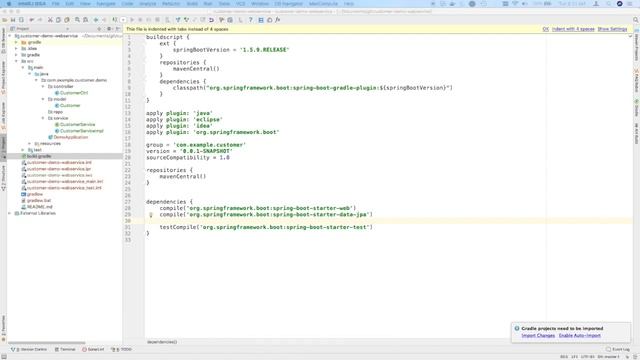Click the VCS update toolbar icon
Screen dimensions: 640x360
coord(178,20)
